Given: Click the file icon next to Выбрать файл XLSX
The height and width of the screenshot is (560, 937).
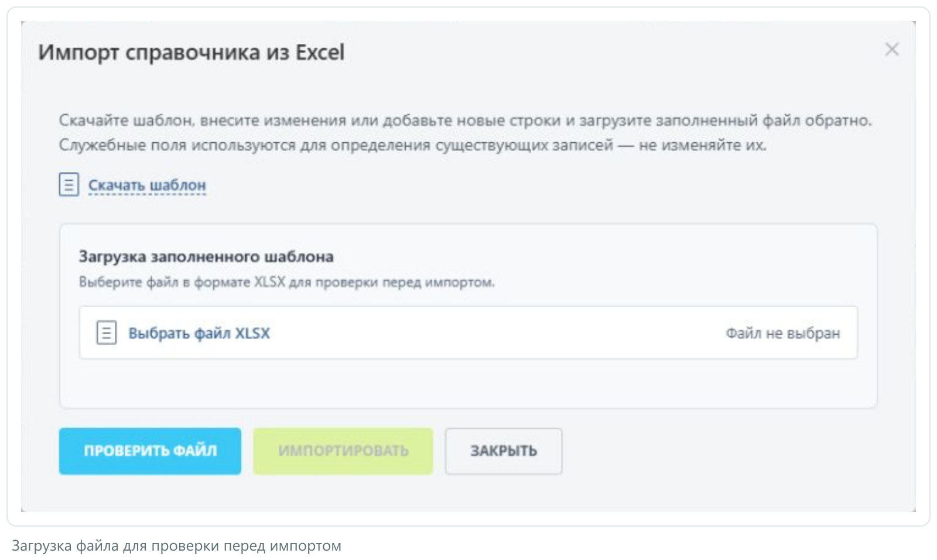Looking at the screenshot, I should [x=106, y=332].
